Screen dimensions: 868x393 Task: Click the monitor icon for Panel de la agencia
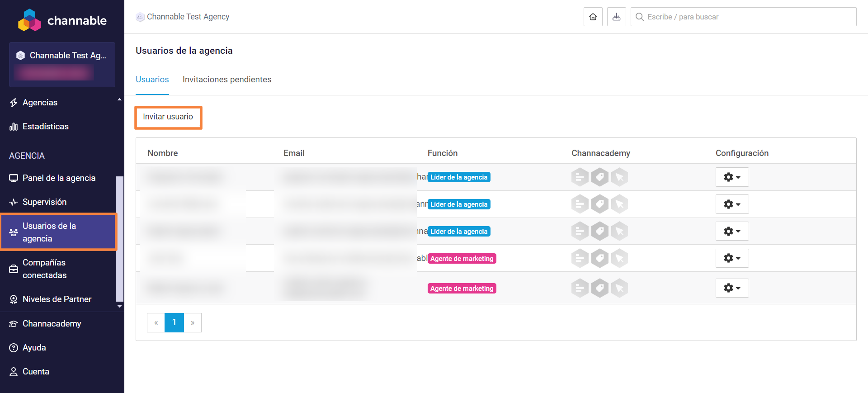tap(14, 178)
